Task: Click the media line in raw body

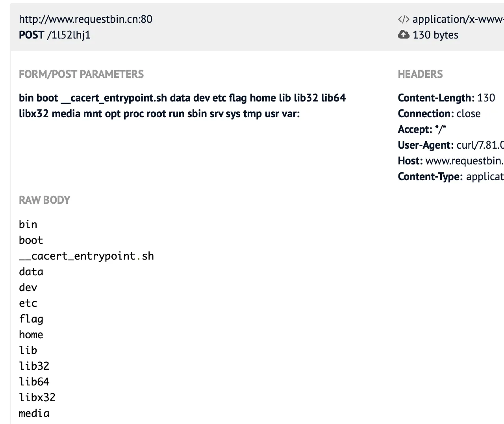Action: tap(34, 413)
